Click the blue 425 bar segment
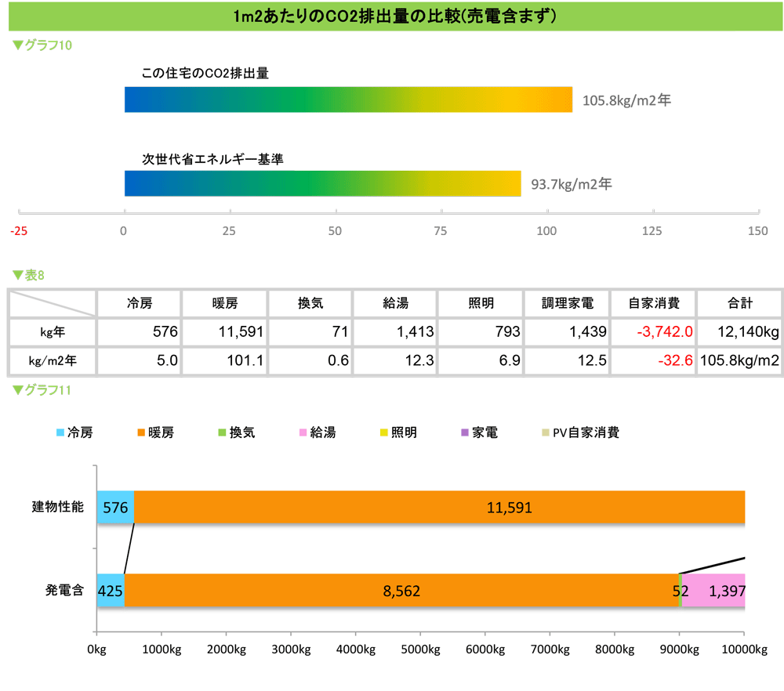This screenshot has width=784, height=691. tap(111, 591)
